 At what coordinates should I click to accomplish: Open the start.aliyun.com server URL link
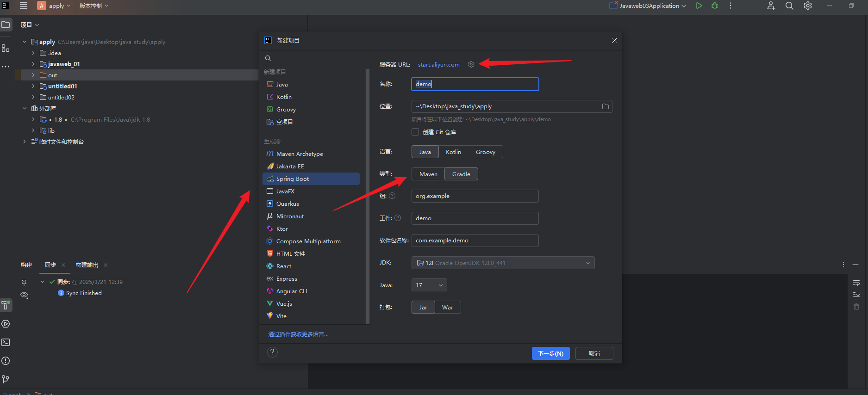[x=439, y=64]
